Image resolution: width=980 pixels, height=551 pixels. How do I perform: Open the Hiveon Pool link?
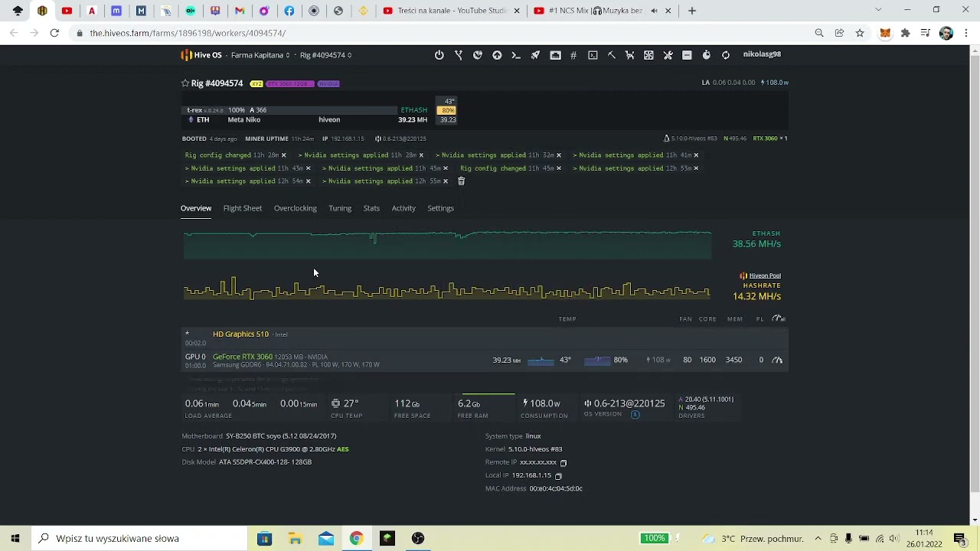pyautogui.click(x=764, y=275)
